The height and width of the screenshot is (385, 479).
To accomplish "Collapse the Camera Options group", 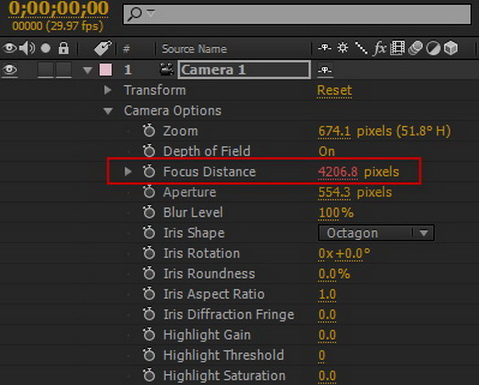I will click(108, 111).
